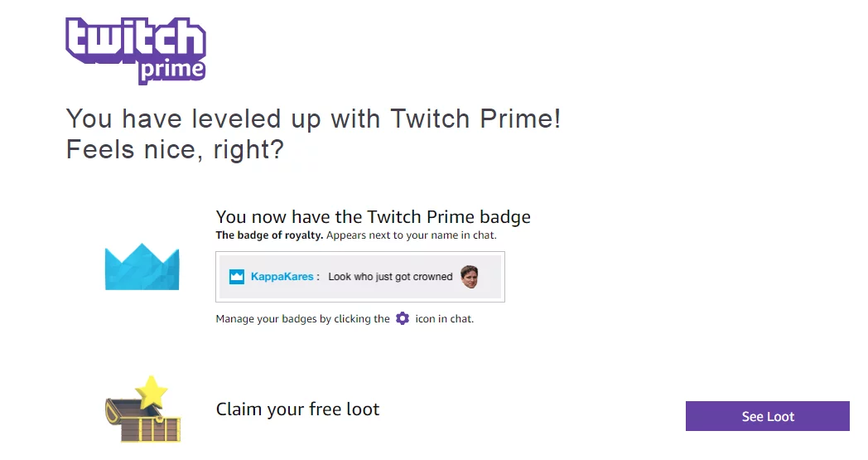
Task: Click the small crown badge beside KappaKares
Action: click(x=237, y=277)
